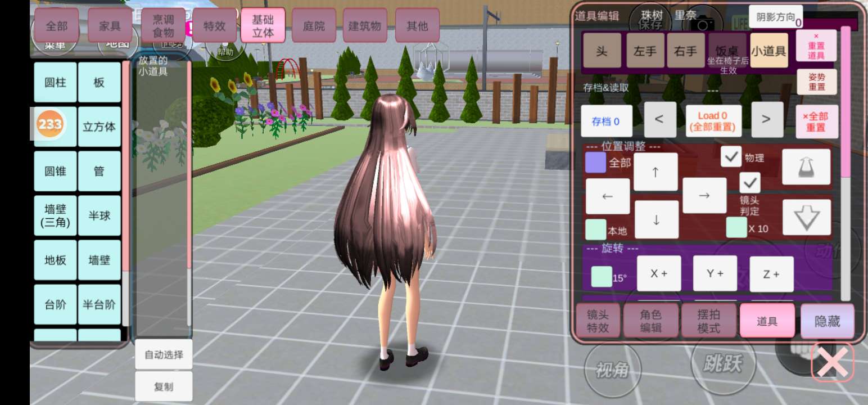Select the 圆柱 shape
868x405 pixels.
[55, 83]
